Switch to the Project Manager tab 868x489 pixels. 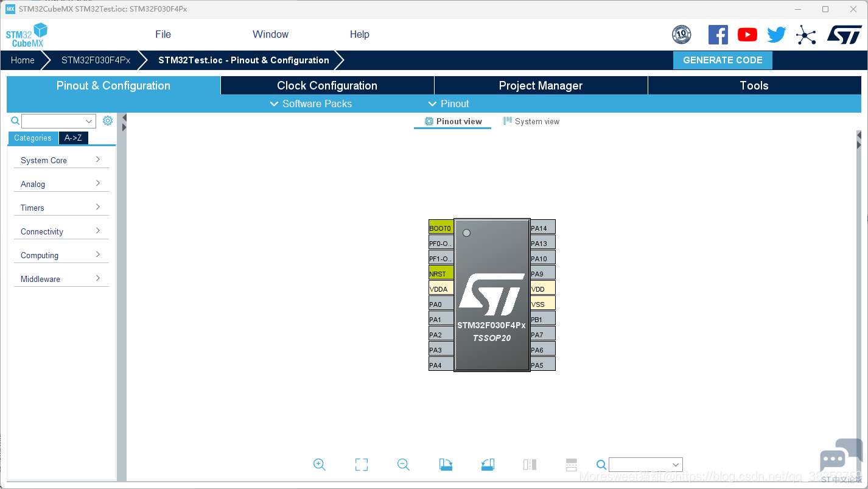[541, 85]
